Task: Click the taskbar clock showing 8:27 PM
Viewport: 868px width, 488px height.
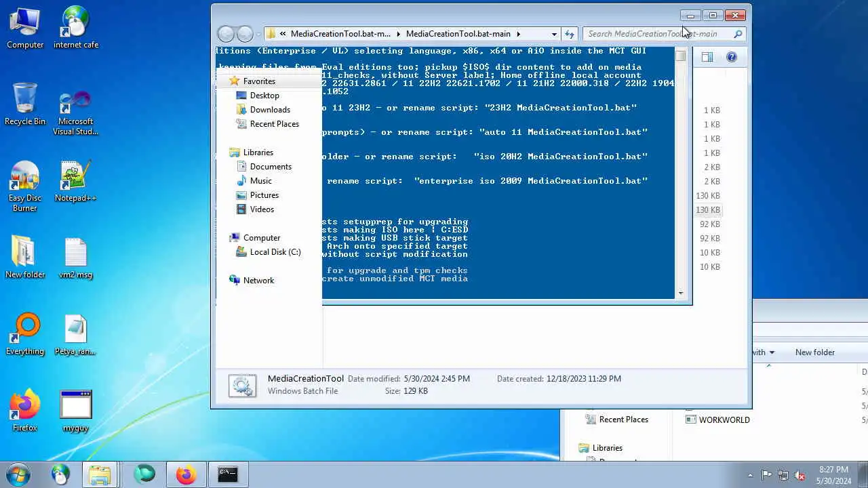Action: [x=833, y=475]
